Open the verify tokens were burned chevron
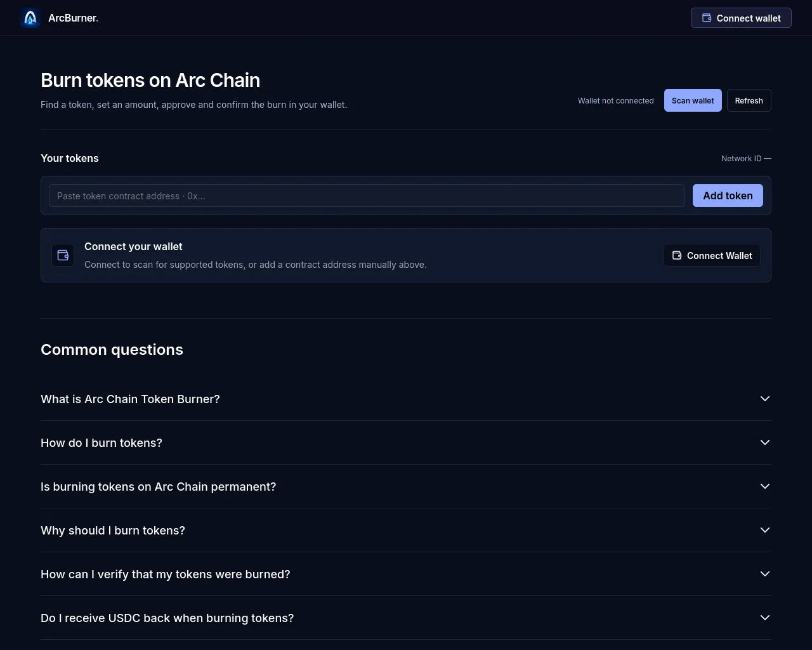 765,574
